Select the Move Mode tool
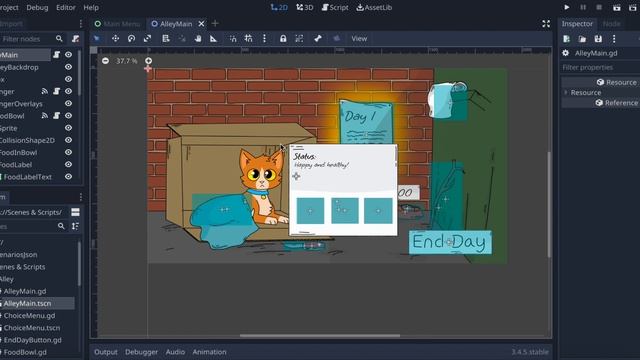The width and height of the screenshot is (640, 360). click(116, 38)
